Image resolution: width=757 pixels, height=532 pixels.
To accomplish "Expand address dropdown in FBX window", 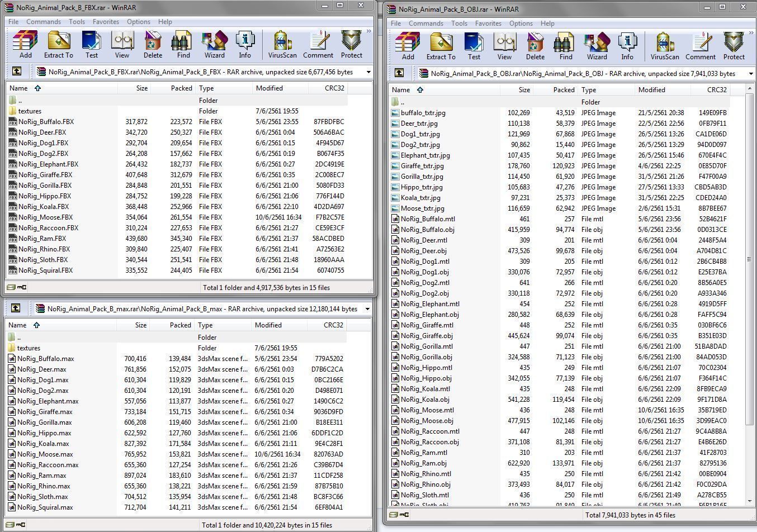I will coord(368,72).
